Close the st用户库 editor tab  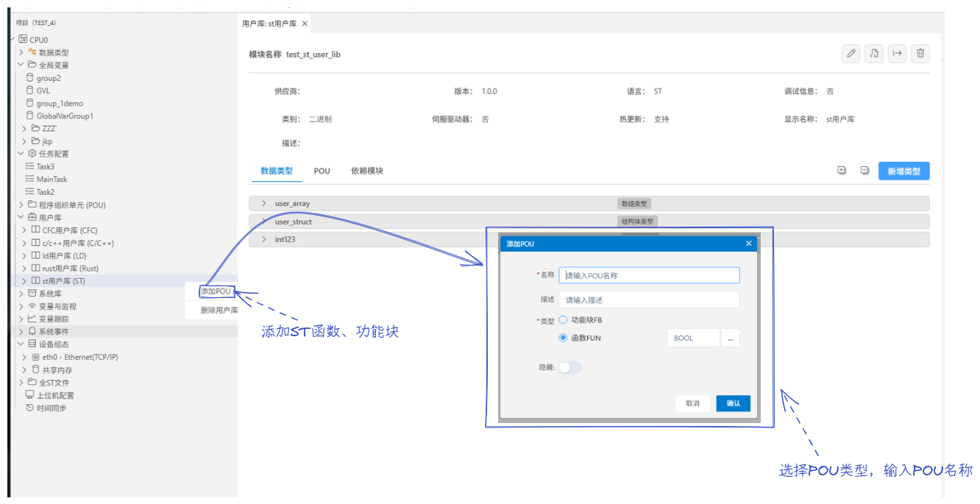point(305,24)
